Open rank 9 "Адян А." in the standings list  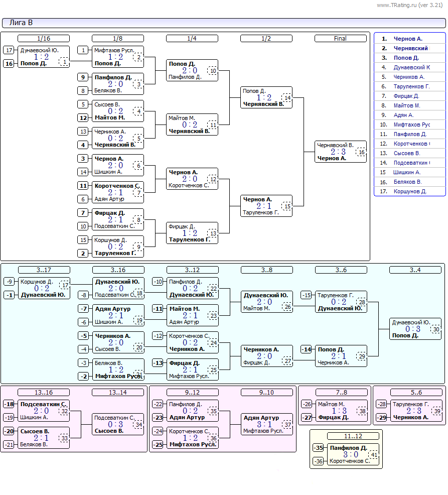coord(403,115)
